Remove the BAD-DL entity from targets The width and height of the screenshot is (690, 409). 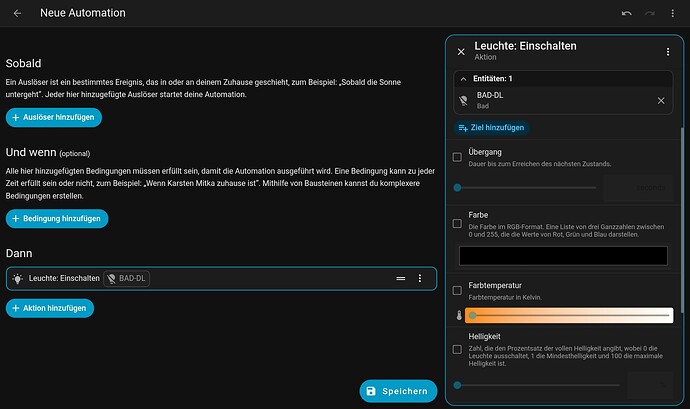pos(661,101)
